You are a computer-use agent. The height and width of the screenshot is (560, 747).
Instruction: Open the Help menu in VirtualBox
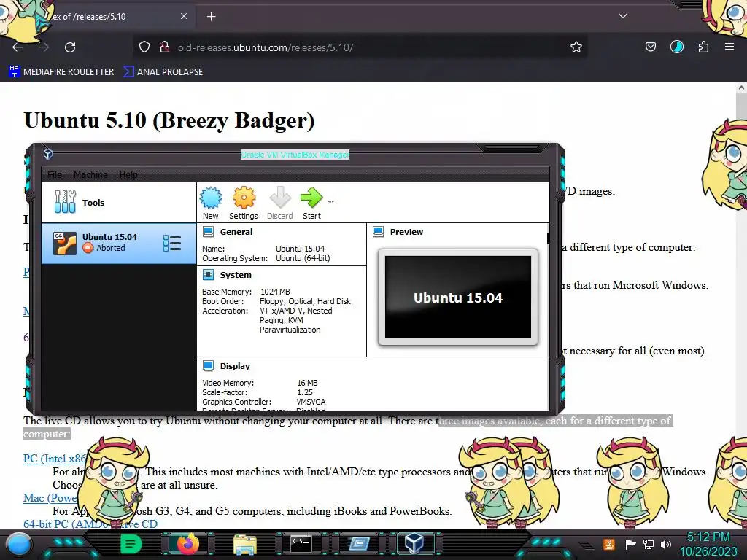click(x=128, y=174)
